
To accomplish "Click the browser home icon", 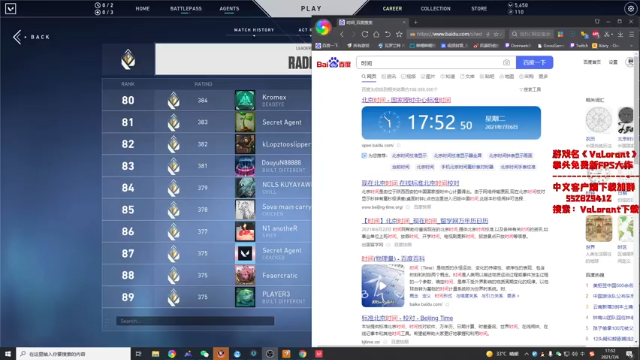I will (x=376, y=34).
